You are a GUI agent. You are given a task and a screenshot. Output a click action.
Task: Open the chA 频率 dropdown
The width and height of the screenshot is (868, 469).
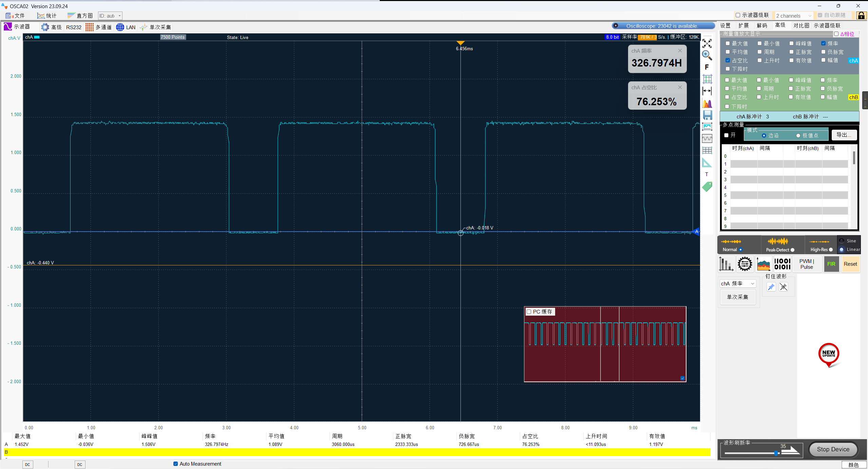point(738,283)
